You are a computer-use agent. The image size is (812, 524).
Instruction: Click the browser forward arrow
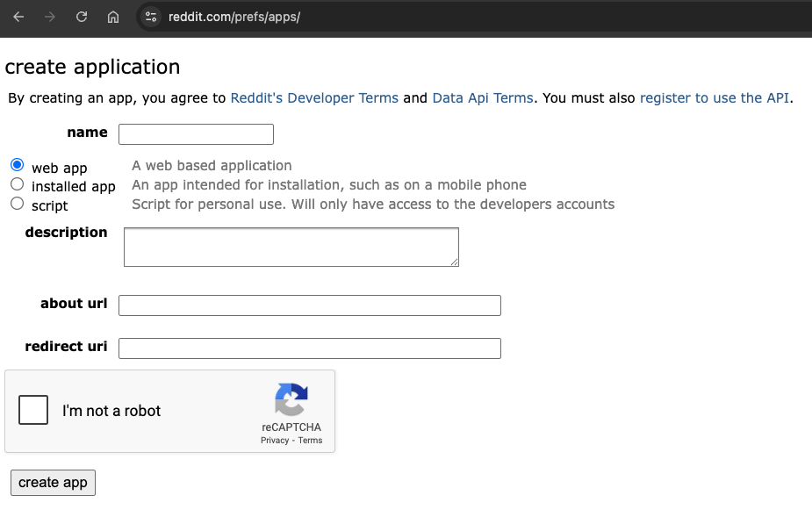pos(50,17)
